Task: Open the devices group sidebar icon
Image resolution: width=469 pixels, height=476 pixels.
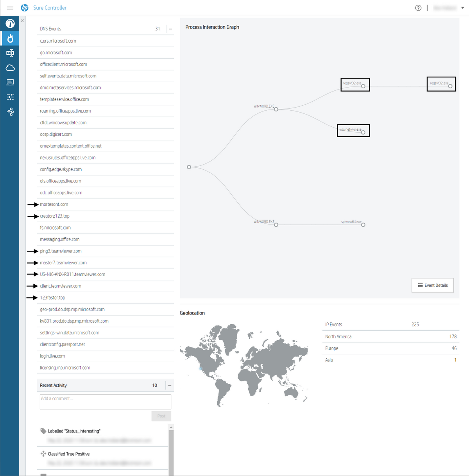Action: click(10, 53)
